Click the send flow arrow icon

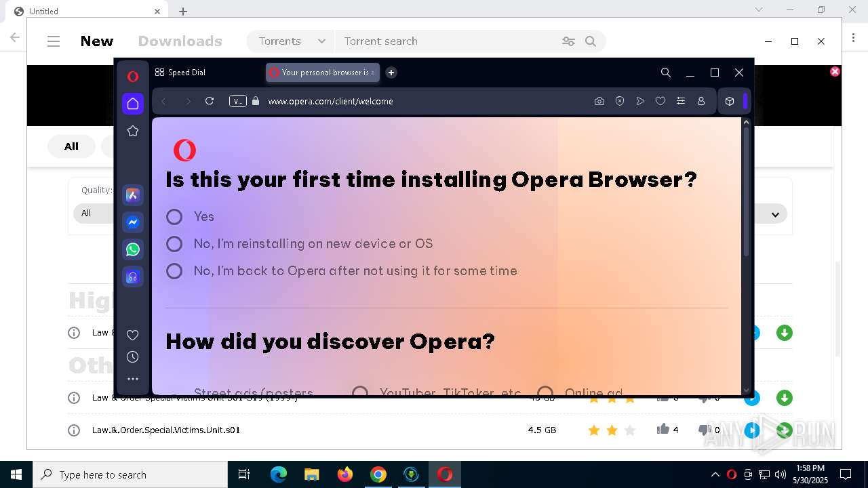coord(640,101)
